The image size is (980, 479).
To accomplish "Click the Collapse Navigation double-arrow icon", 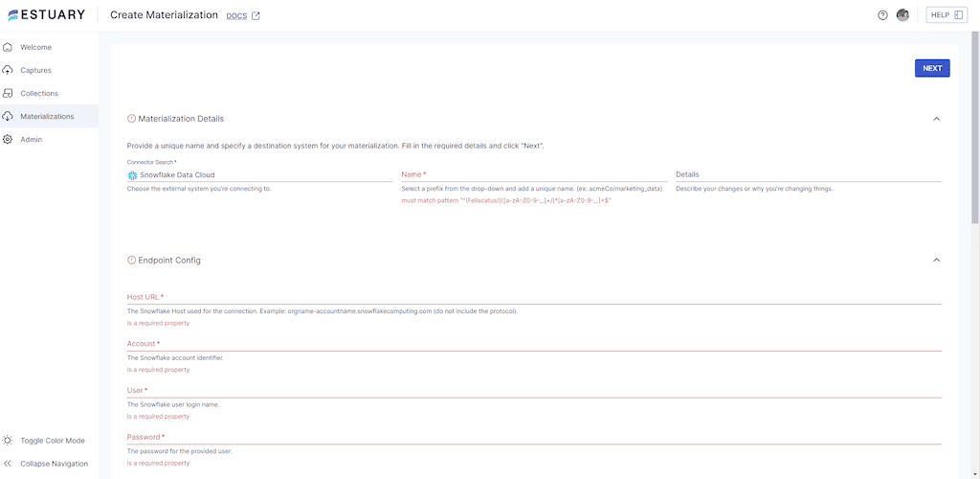I will pos(8,464).
